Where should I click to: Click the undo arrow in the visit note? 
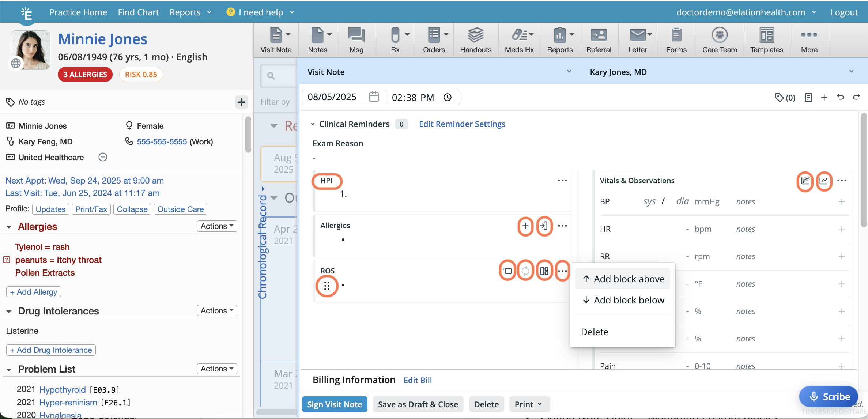click(840, 97)
